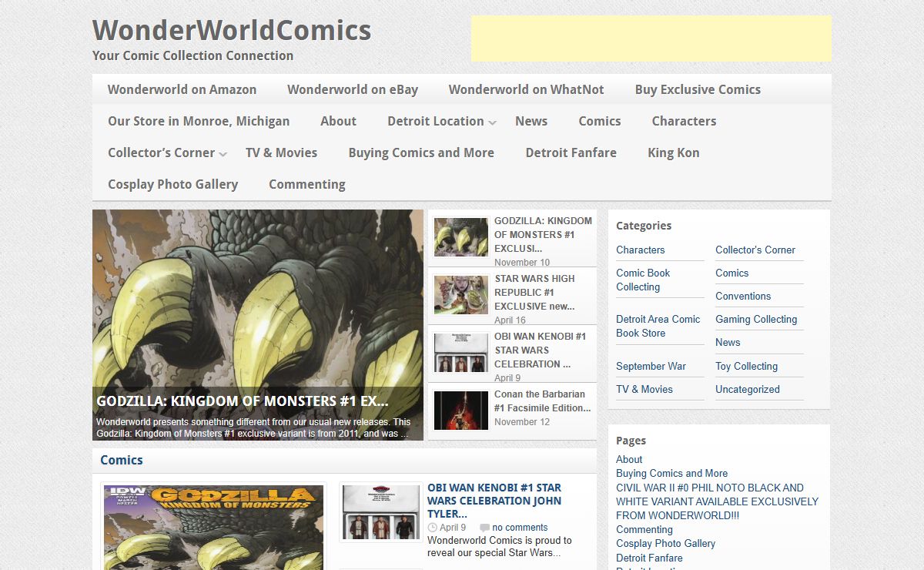Open OBI WAN KENOBI #1 STAR WARS CELEBRATION slider title

click(540, 350)
